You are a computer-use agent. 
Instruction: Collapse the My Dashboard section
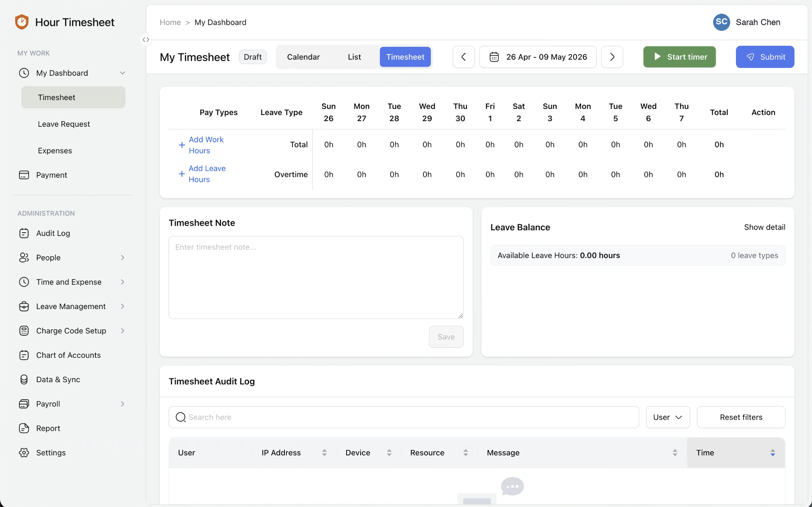(122, 73)
